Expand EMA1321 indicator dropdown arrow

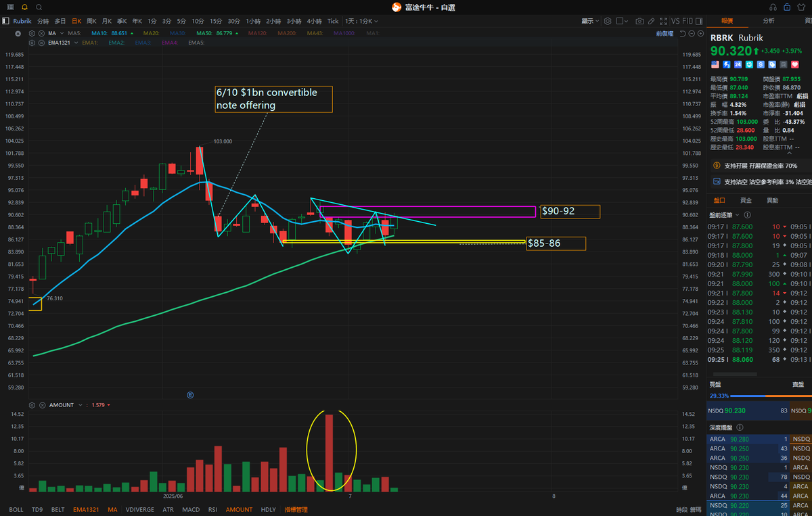pyautogui.click(x=76, y=43)
